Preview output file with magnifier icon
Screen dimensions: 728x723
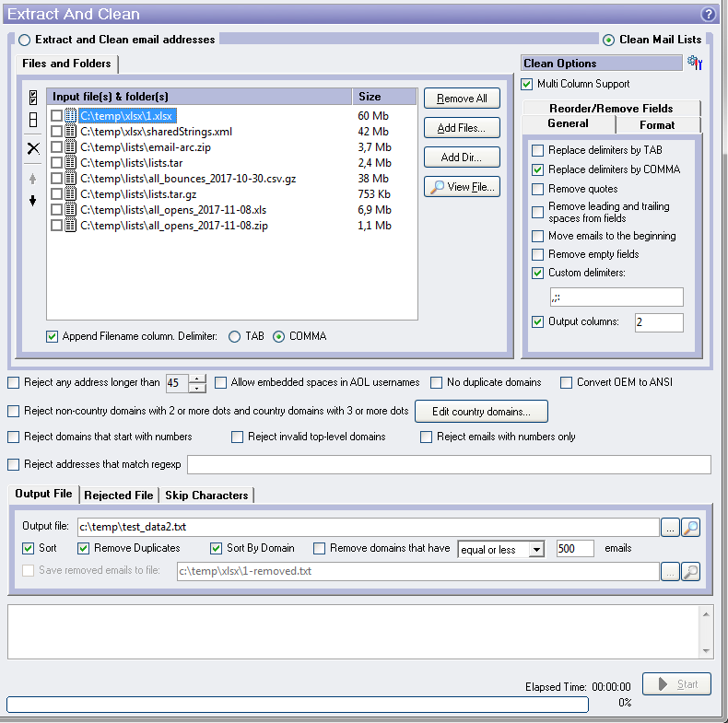[x=689, y=527]
